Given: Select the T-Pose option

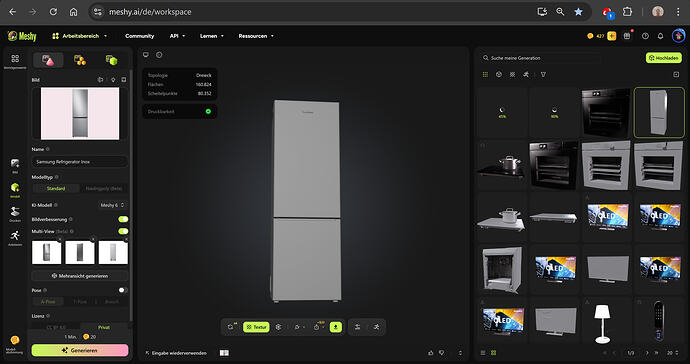Looking at the screenshot, I should [x=80, y=302].
